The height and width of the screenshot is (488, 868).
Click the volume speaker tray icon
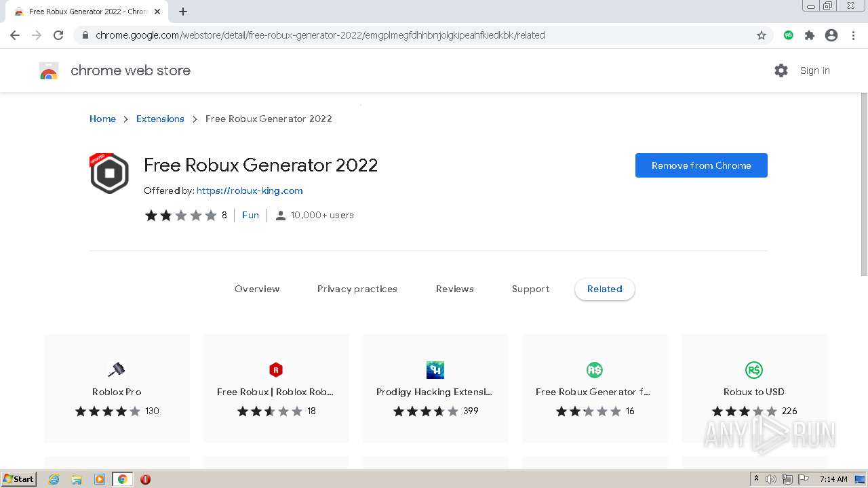[770, 479]
